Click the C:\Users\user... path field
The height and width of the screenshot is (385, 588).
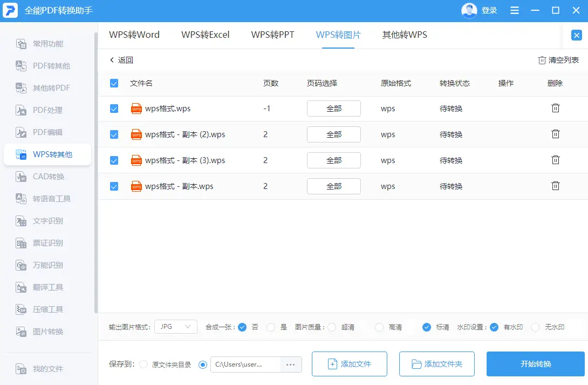pyautogui.click(x=245, y=364)
